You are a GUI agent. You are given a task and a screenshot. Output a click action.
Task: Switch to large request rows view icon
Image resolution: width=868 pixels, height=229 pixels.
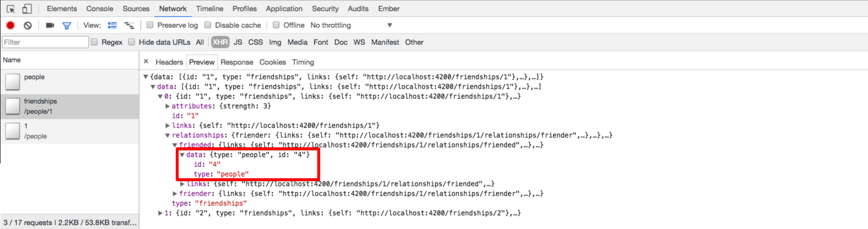click(x=112, y=25)
